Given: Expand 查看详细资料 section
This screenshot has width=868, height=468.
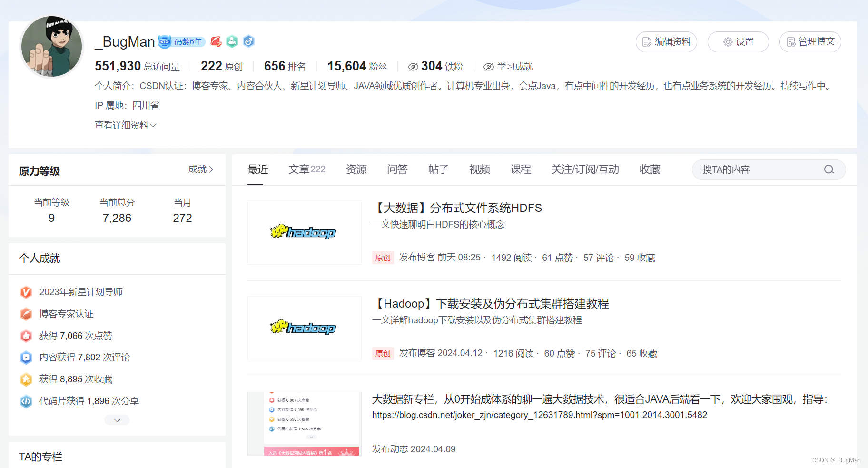Looking at the screenshot, I should click(x=126, y=125).
